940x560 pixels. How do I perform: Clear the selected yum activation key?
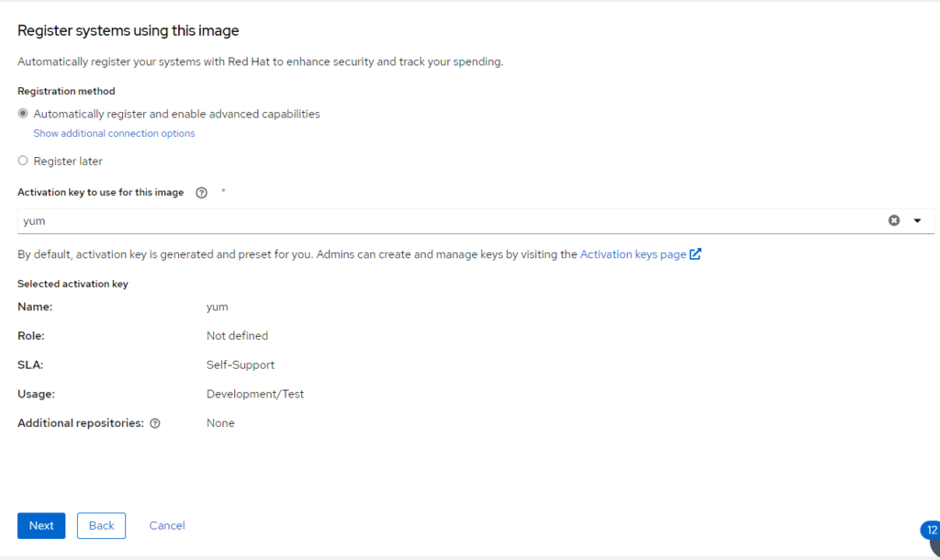[x=893, y=220]
